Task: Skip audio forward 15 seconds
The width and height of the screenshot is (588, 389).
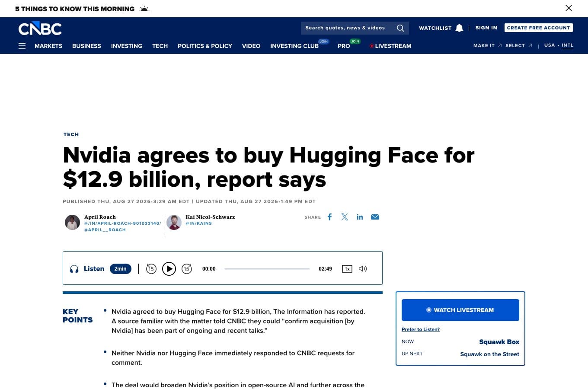Action: 186,269
